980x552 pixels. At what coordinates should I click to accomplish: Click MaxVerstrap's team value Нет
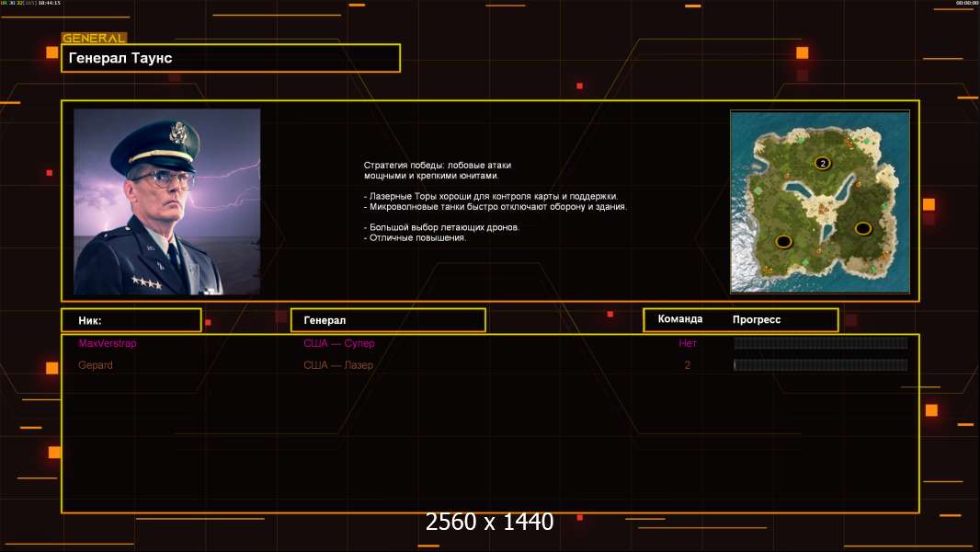pos(688,343)
